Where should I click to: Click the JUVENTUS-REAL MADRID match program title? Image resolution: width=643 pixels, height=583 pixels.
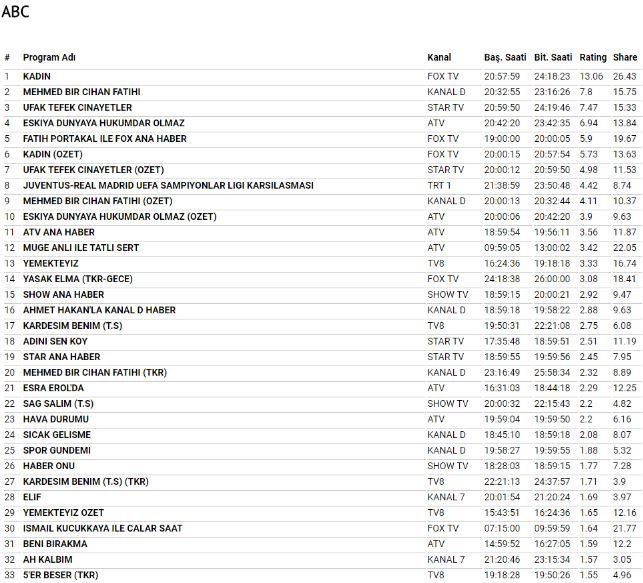[x=168, y=185]
